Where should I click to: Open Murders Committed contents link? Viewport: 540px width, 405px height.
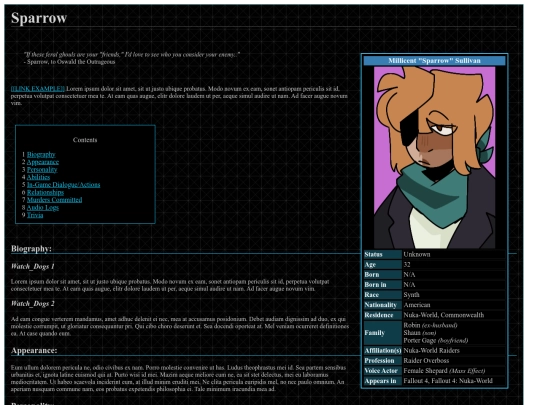pos(54,200)
